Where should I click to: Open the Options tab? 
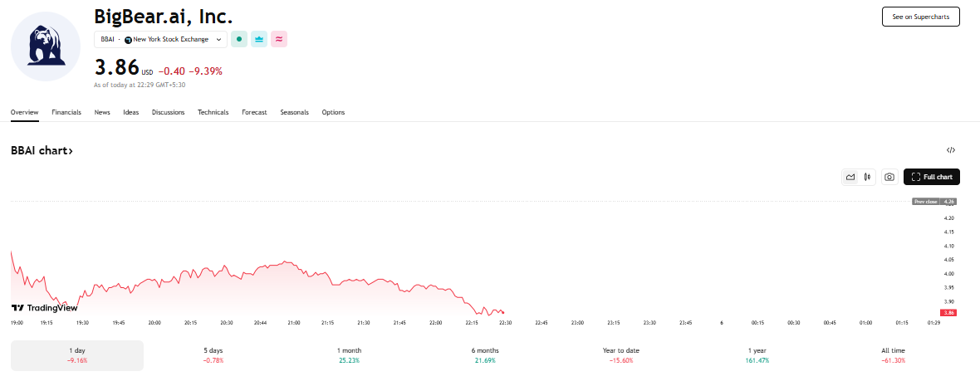tap(333, 112)
